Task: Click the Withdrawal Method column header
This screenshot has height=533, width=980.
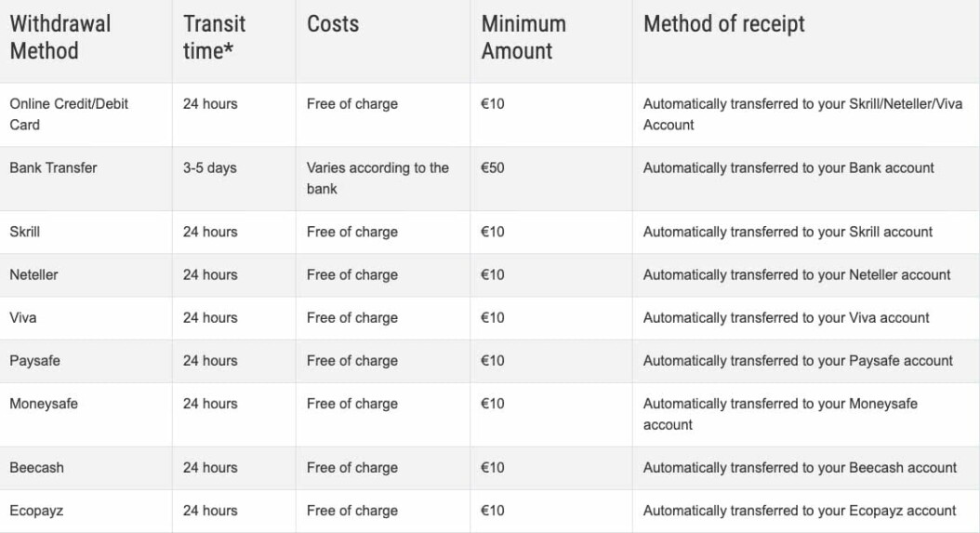Action: (60, 37)
